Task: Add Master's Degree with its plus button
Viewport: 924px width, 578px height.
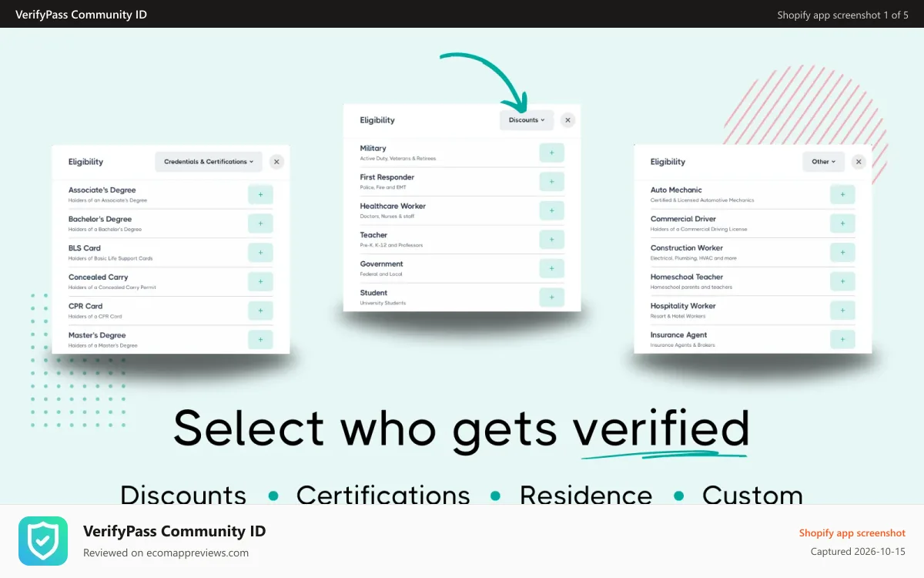Action: click(260, 340)
